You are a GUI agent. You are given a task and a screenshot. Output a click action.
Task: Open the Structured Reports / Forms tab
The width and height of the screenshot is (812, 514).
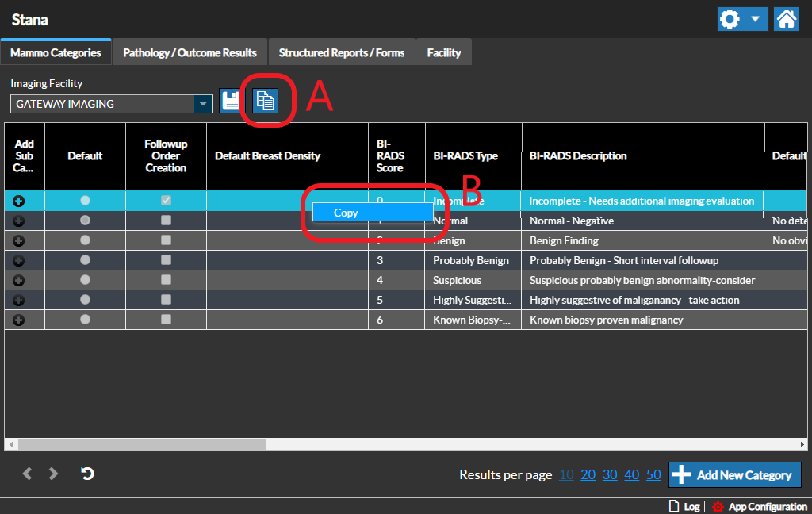coord(341,52)
